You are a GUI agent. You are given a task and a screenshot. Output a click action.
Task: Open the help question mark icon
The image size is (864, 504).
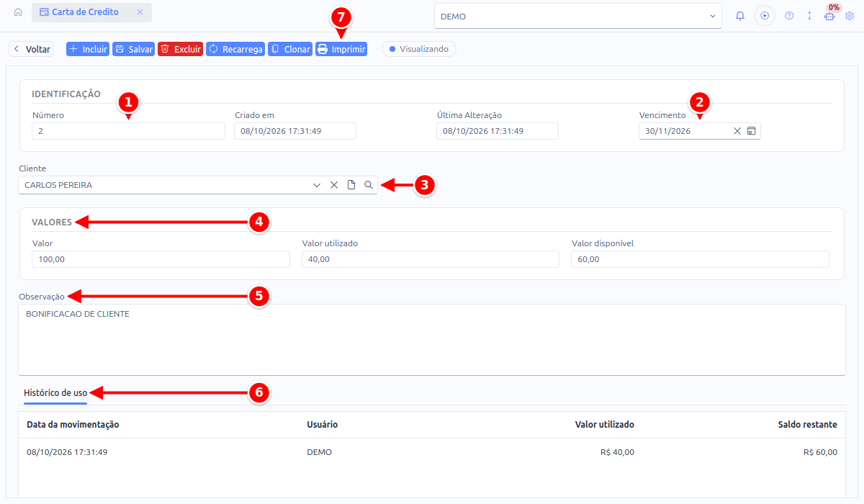coord(789,16)
